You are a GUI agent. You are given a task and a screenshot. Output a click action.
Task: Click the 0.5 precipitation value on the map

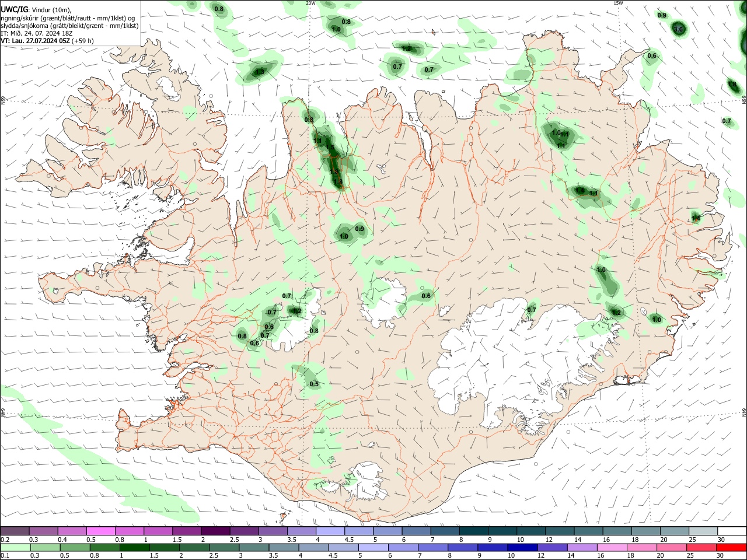[314, 384]
